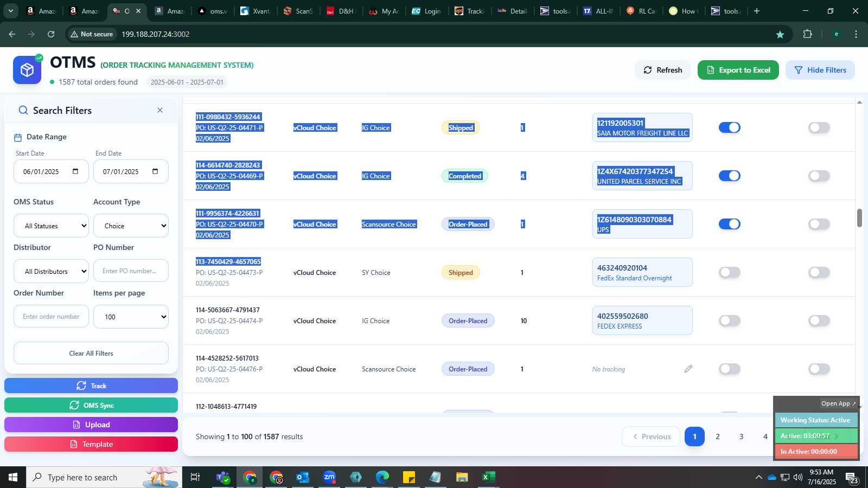Bookmark this page with the star
This screenshot has height=488, width=868.
[780, 34]
